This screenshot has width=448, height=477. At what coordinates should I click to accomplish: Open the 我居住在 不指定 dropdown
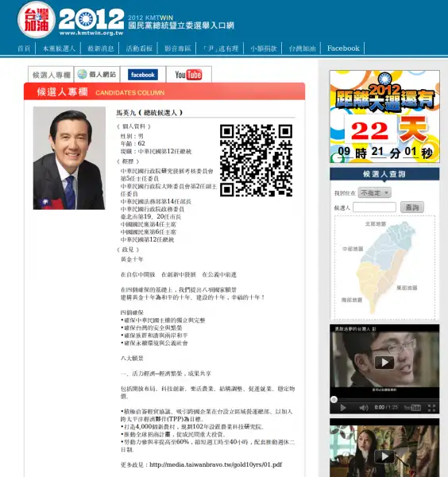click(374, 192)
